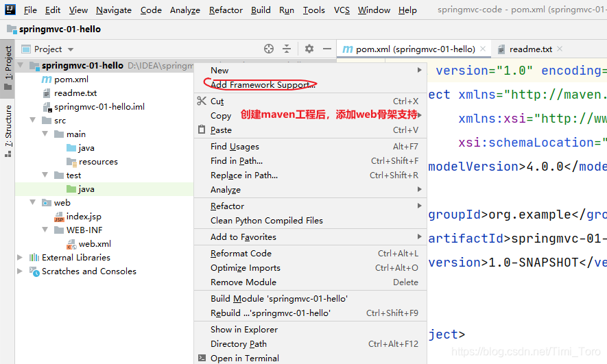Image resolution: width=607 pixels, height=364 pixels.
Task: Select the resources folder in tree
Action: coord(98,162)
